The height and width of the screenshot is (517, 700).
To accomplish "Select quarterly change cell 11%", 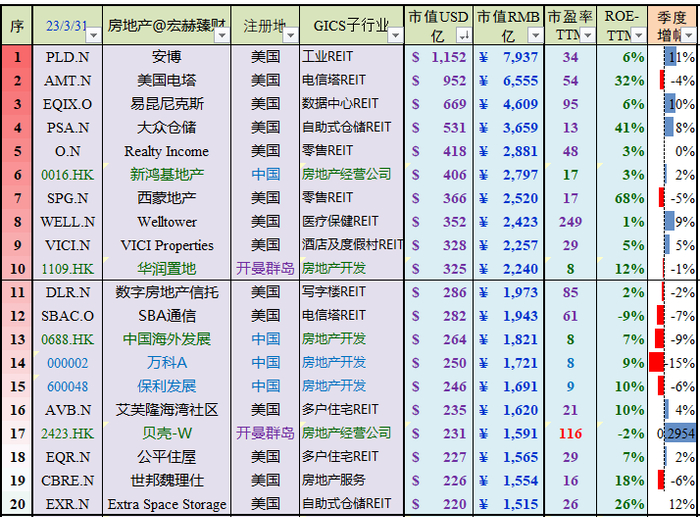I will point(673,57).
